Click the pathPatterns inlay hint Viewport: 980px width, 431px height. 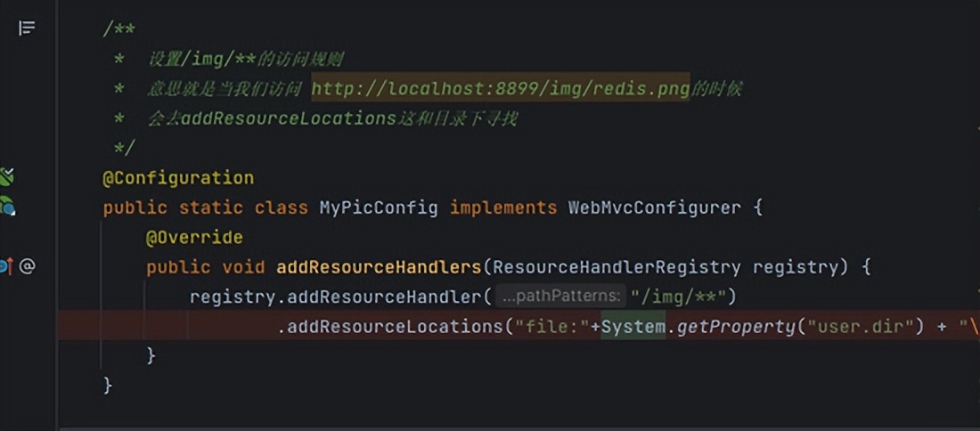coord(560,297)
